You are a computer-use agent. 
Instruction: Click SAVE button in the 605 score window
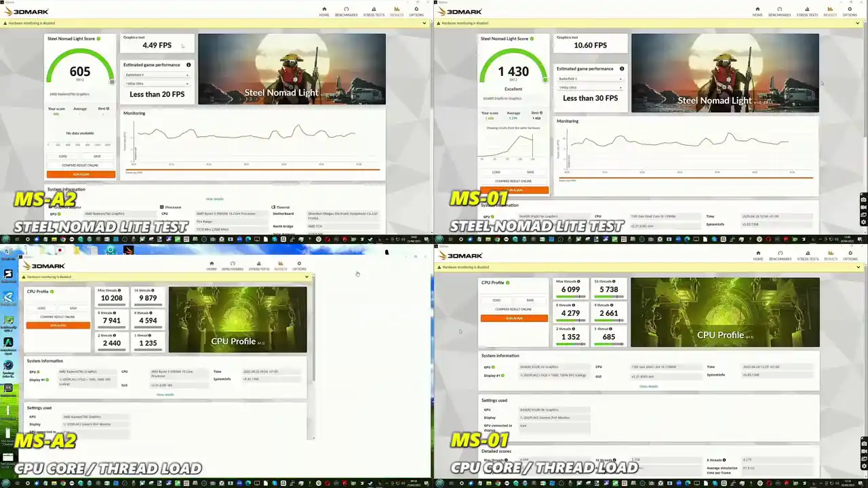[x=98, y=157]
